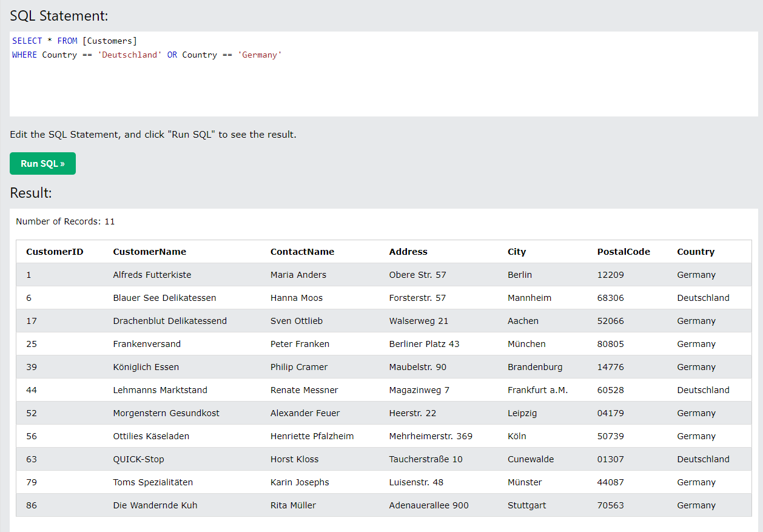Click the Hanna Moos contact cell
763x532 pixels.
pyautogui.click(x=297, y=298)
